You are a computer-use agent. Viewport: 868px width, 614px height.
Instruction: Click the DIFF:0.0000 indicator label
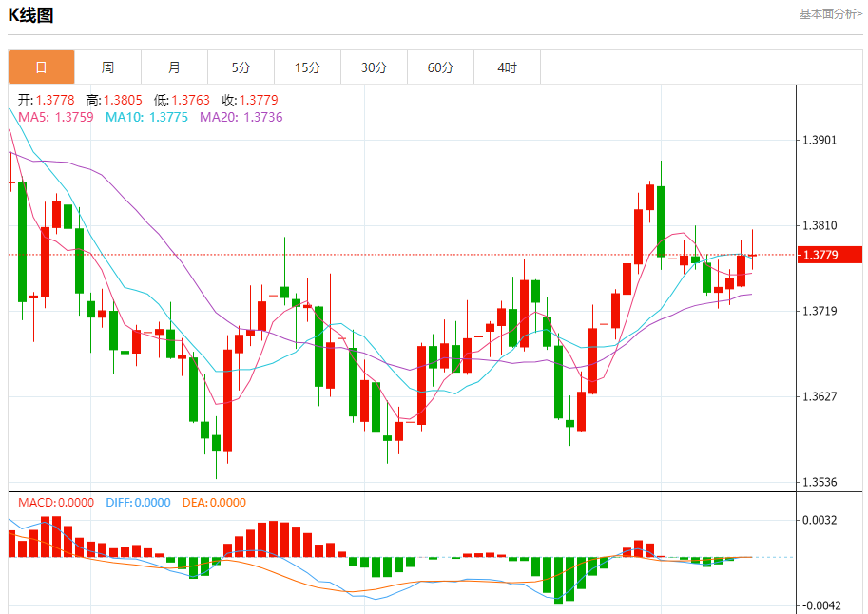tap(139, 502)
